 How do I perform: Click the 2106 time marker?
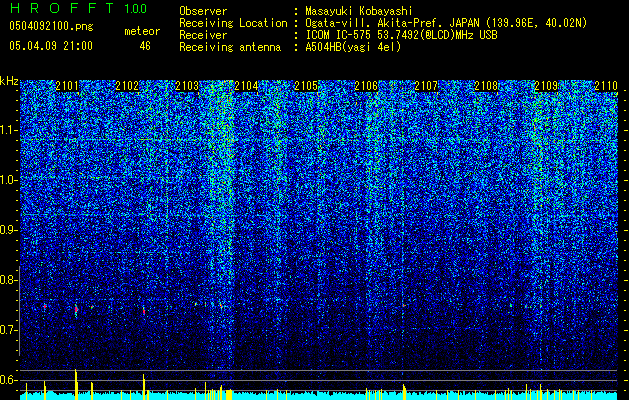[x=366, y=86]
